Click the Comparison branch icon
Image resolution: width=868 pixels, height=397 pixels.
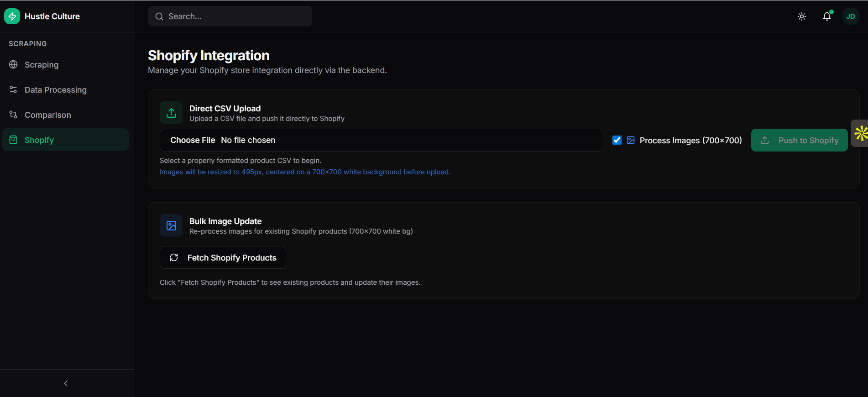13,115
